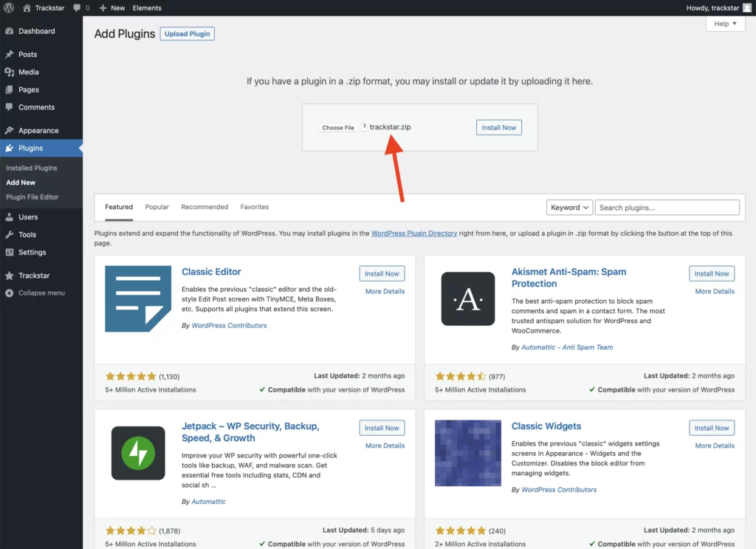Viewport: 756px width, 549px height.
Task: Click the user avatar in the admin bar
Action: click(747, 7)
